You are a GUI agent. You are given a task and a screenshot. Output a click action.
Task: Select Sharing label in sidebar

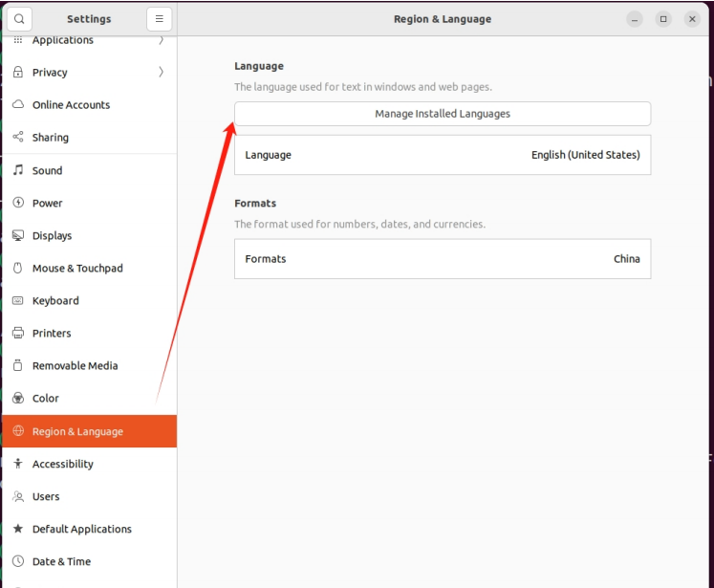(x=51, y=138)
